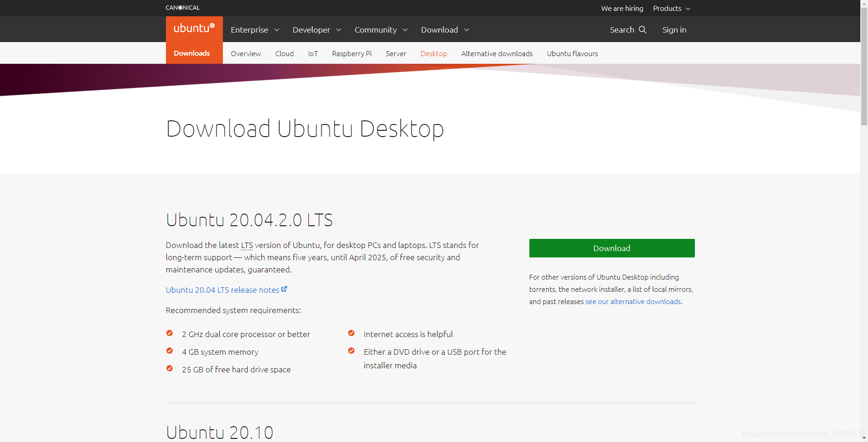Click the page's vertical scrollbar thumb

tap(864, 66)
